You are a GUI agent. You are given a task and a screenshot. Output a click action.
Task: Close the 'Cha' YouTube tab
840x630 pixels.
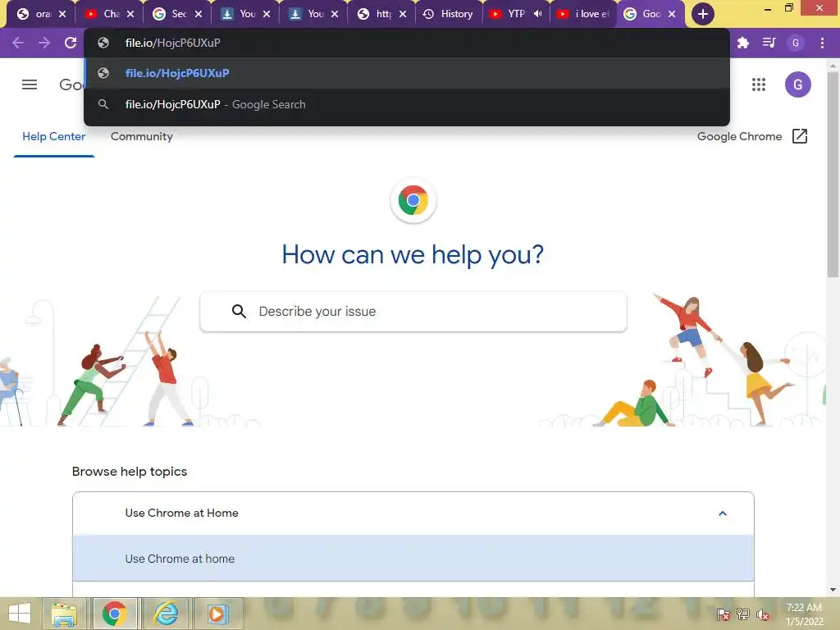coord(130,14)
